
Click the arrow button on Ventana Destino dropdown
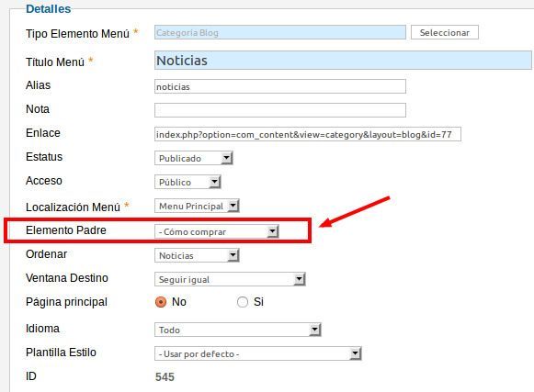click(x=299, y=279)
